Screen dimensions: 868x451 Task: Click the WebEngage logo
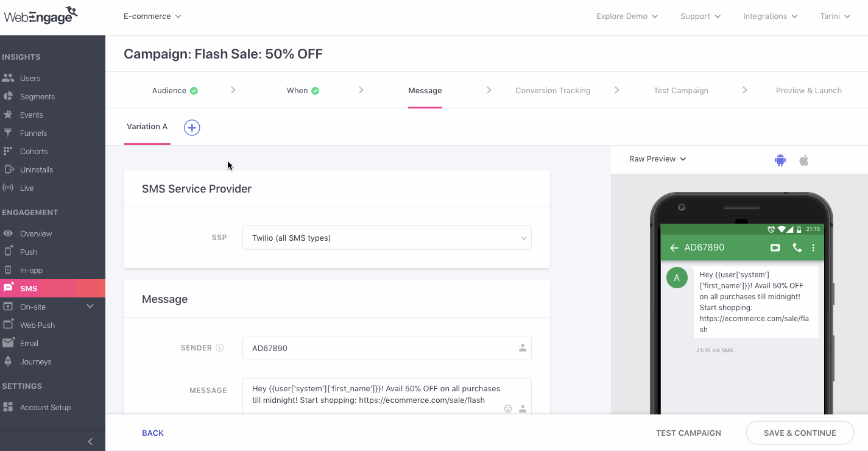coord(41,15)
